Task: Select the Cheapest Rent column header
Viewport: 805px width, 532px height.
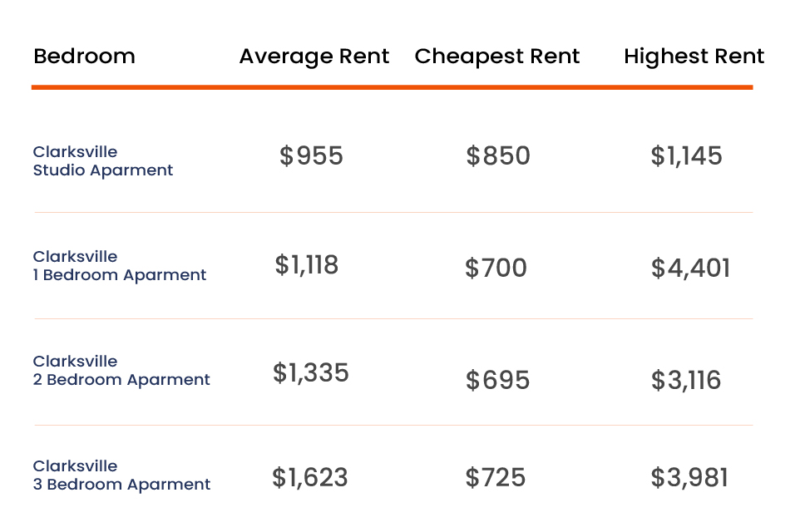Action: point(497,57)
